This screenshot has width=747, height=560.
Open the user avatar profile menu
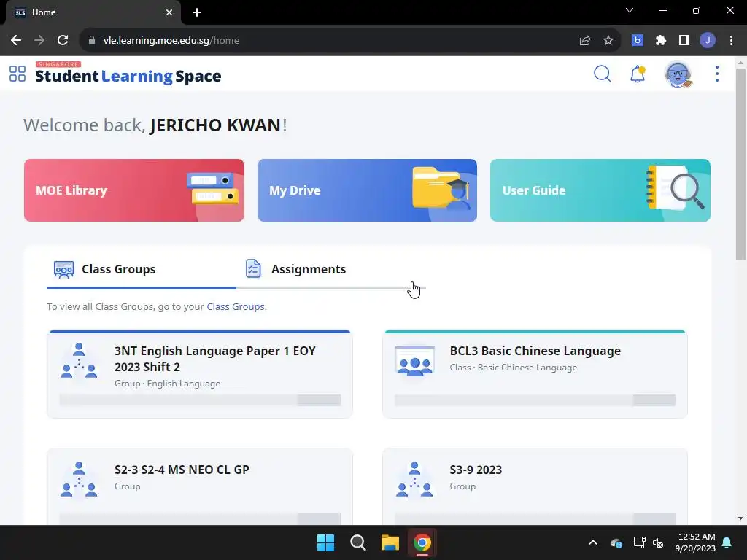coord(678,74)
